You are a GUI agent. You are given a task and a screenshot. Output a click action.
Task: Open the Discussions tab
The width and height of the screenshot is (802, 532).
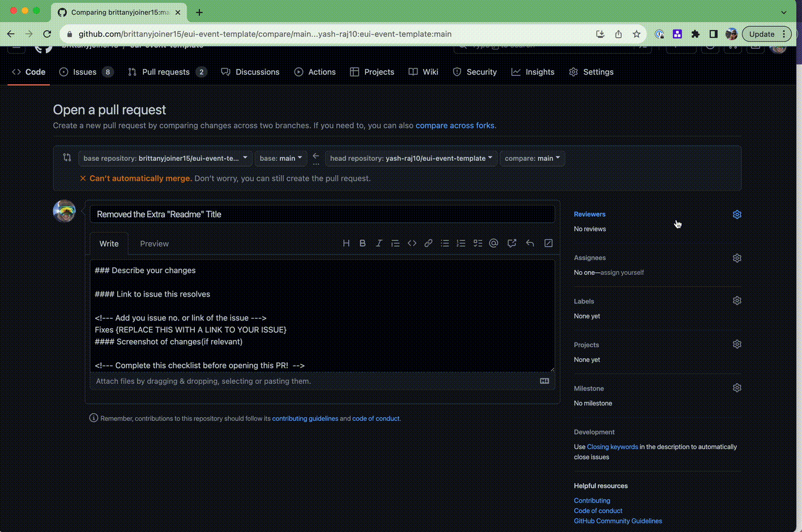(x=250, y=72)
